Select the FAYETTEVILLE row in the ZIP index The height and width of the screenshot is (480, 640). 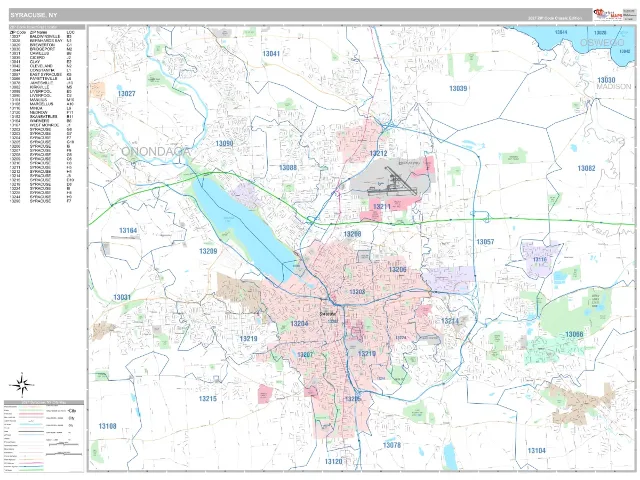tap(41, 78)
